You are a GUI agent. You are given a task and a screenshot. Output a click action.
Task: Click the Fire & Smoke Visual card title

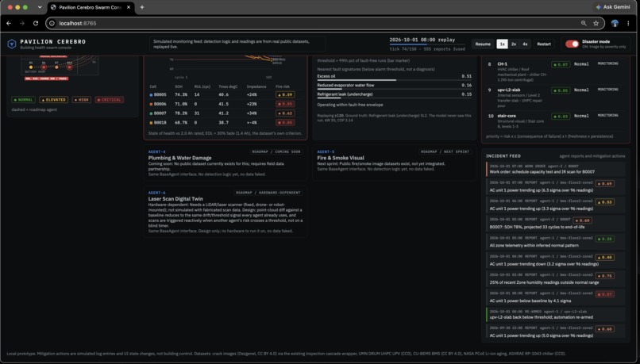341,158
